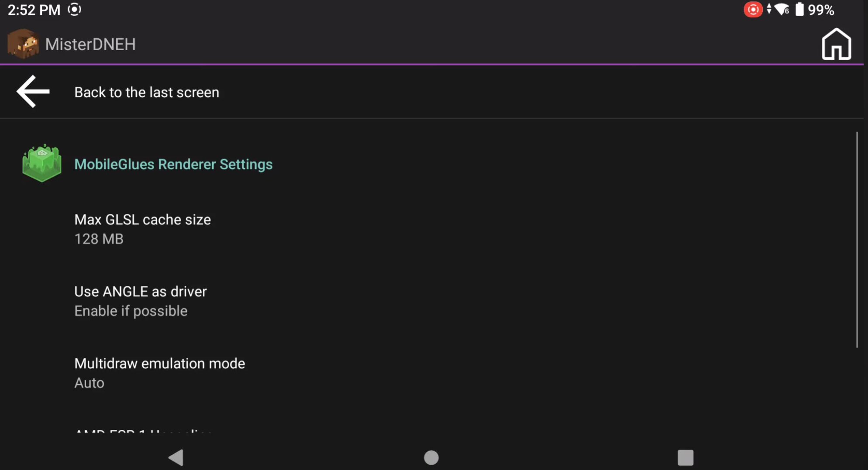Tap the MobileGlues Renderer Settings heading

173,164
